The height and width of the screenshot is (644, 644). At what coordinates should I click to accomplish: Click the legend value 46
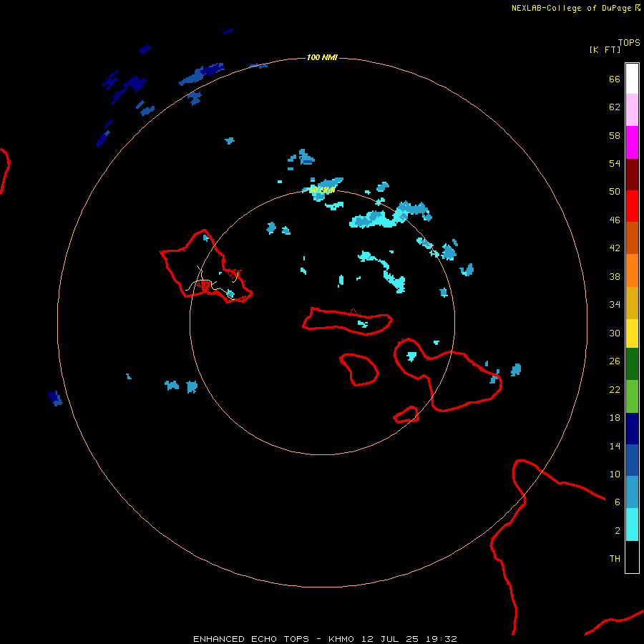[x=615, y=220]
